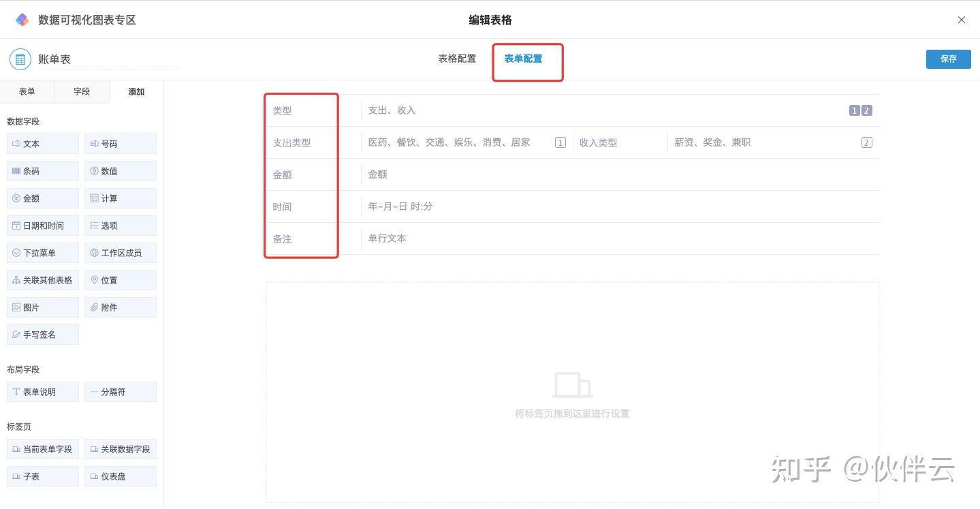Click the 将标签页拖到这里进行设置 drop area
Screen dimensions: 980x509
coord(572,392)
